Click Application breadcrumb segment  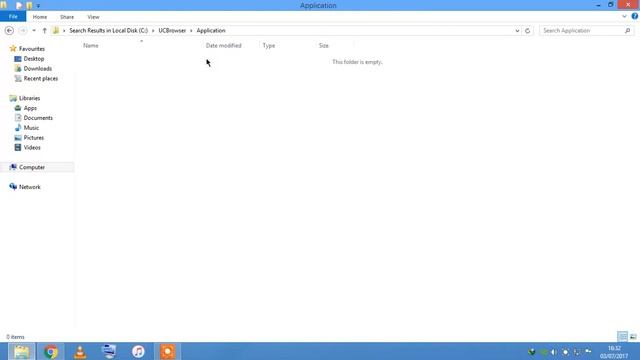[211, 31]
